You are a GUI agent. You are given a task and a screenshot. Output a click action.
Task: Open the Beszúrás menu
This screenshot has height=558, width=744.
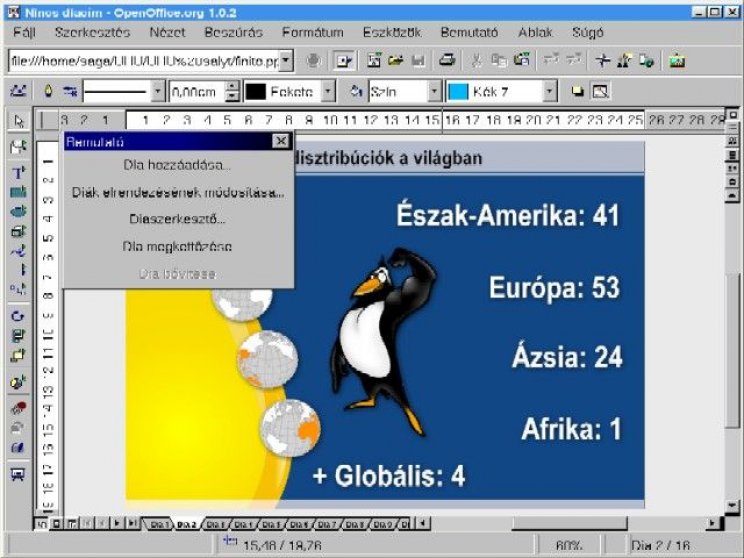[233, 32]
